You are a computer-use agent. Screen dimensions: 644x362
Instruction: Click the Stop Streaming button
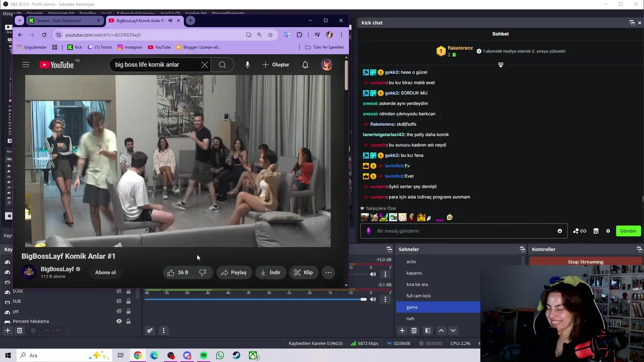[585, 261]
